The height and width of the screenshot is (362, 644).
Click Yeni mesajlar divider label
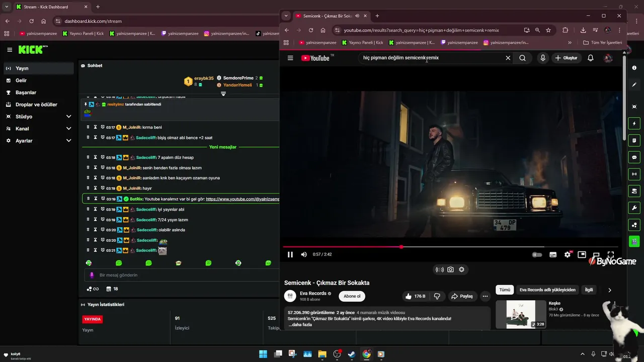tap(223, 147)
